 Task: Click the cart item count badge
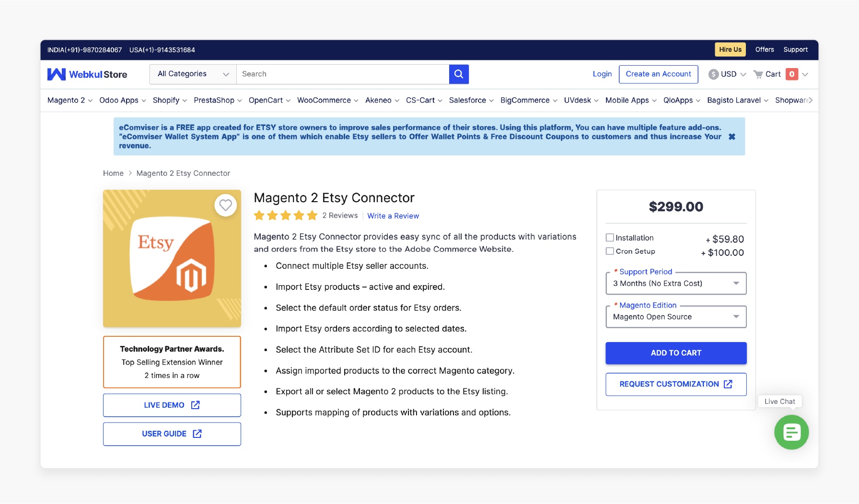pyautogui.click(x=792, y=74)
